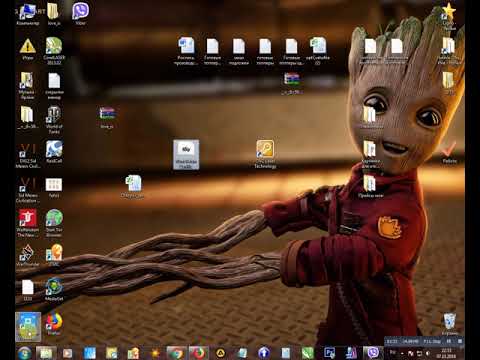This screenshot has height=360, width=480.
Task: Select the World of Tanks shortcut
Action: pyautogui.click(x=54, y=120)
